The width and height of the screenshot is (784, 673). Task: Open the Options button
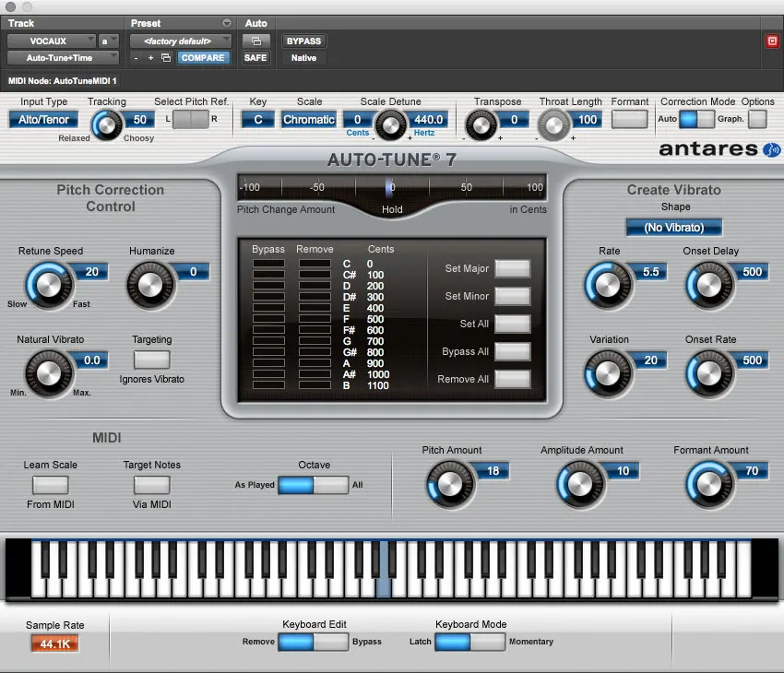point(757,119)
